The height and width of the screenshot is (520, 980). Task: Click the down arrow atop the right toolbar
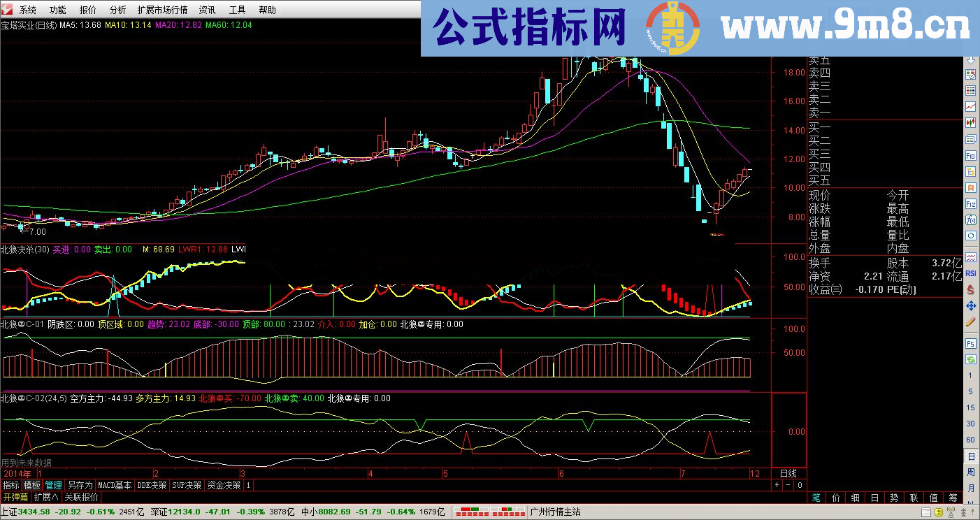pyautogui.click(x=970, y=60)
